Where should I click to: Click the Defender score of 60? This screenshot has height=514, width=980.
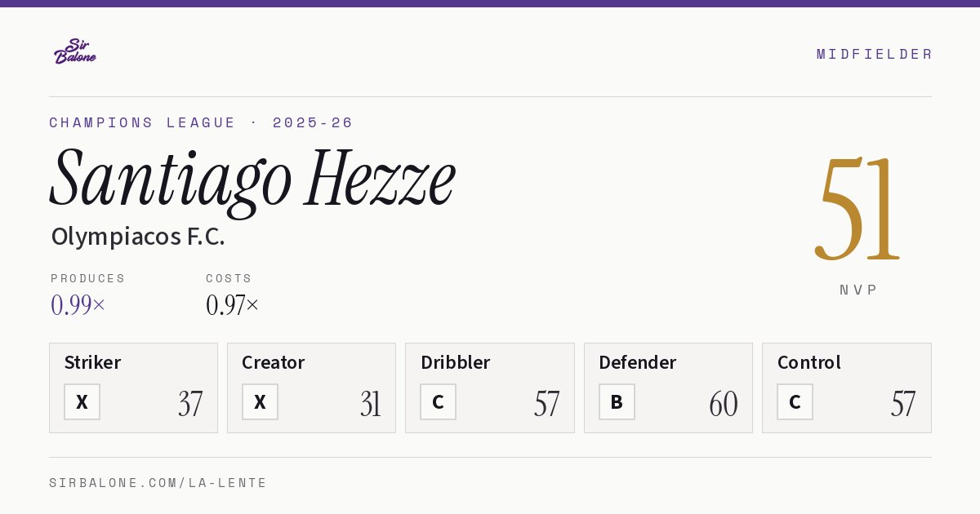(724, 404)
